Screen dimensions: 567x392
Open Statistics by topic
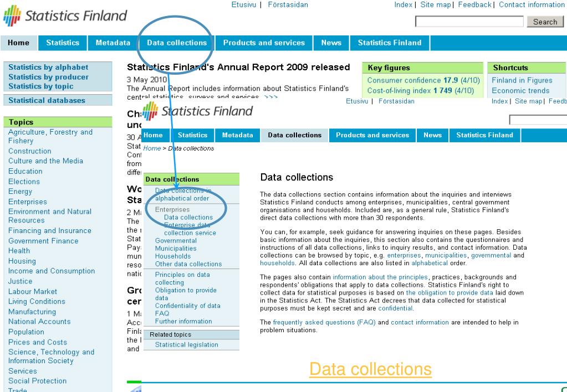click(x=41, y=86)
